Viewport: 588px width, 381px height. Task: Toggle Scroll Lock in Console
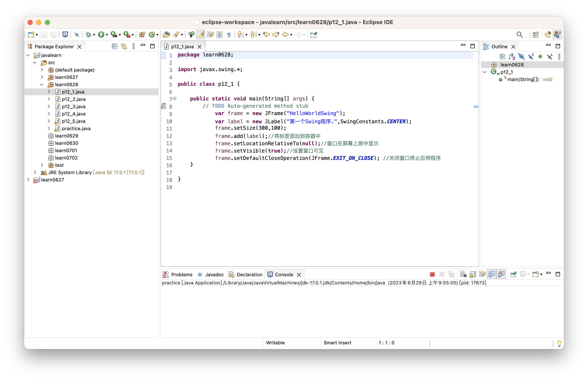473,274
